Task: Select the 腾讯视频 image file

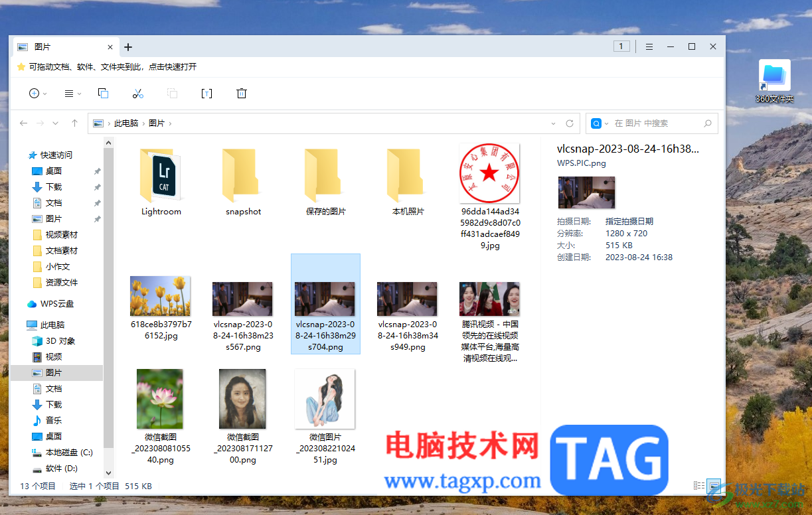Action: [491, 322]
